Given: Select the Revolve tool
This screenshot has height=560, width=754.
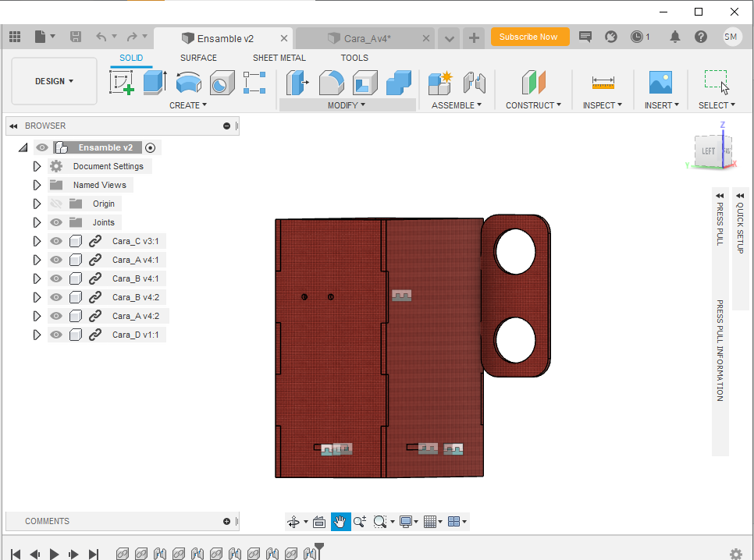Looking at the screenshot, I should coord(189,82).
